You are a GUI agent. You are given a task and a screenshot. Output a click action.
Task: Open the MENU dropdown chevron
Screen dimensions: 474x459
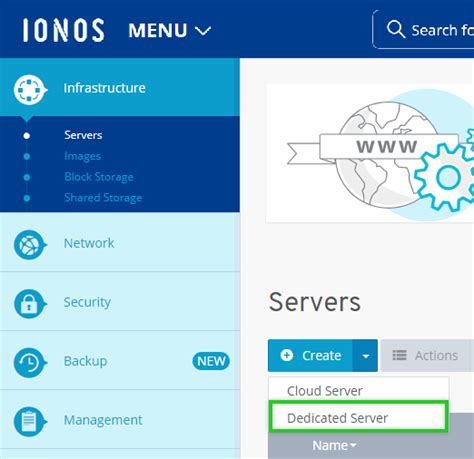(x=203, y=31)
